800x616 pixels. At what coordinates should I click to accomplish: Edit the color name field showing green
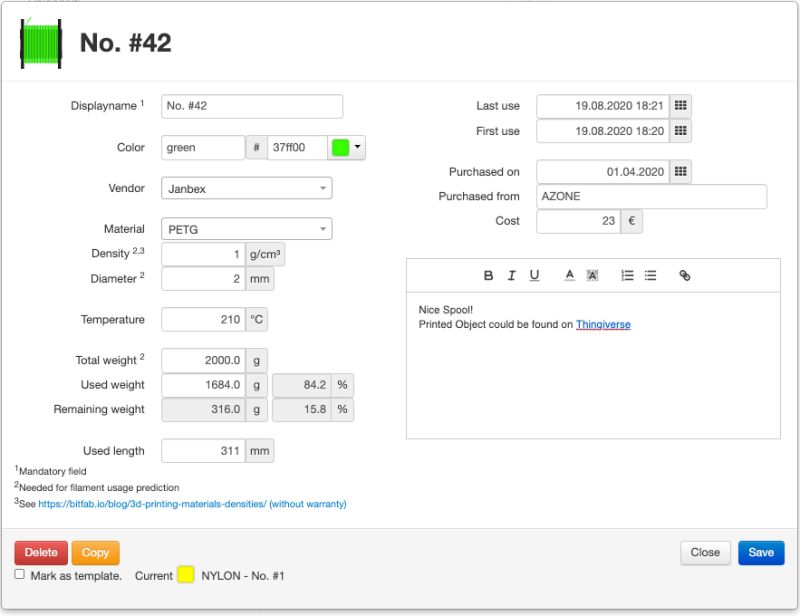pos(203,147)
